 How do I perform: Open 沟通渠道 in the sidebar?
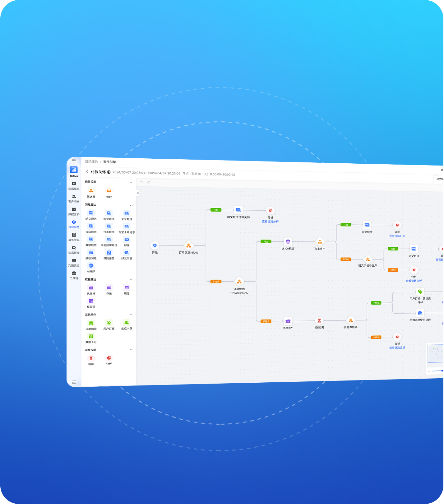point(74,263)
